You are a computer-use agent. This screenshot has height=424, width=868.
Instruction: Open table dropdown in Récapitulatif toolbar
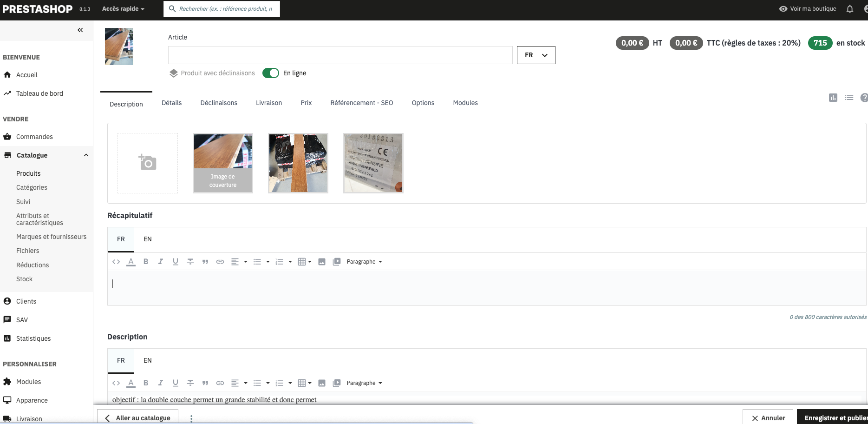[x=305, y=262]
